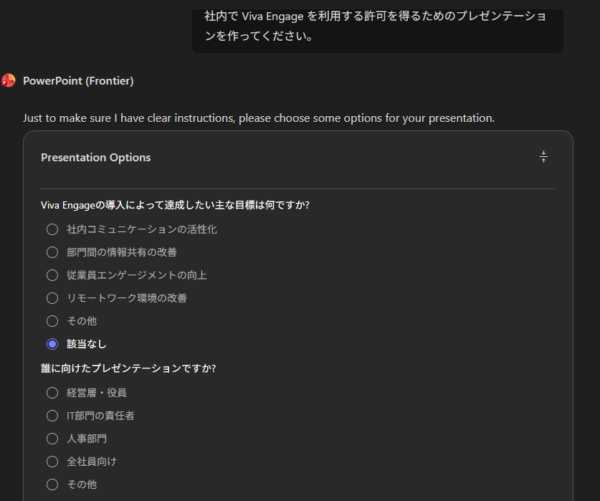Select IT部門の責任者 radio option

point(52,415)
